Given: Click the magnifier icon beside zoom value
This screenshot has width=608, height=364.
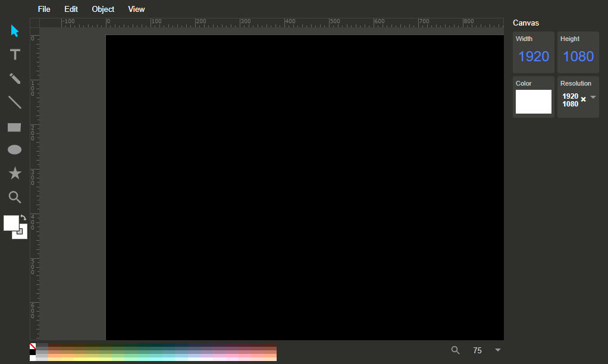Looking at the screenshot, I should (455, 350).
